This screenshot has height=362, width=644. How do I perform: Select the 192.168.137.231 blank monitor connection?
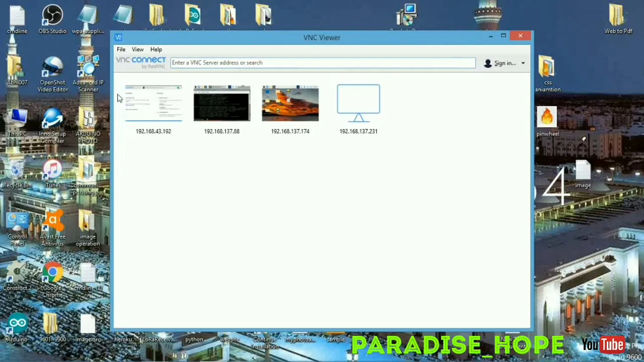coord(359,104)
